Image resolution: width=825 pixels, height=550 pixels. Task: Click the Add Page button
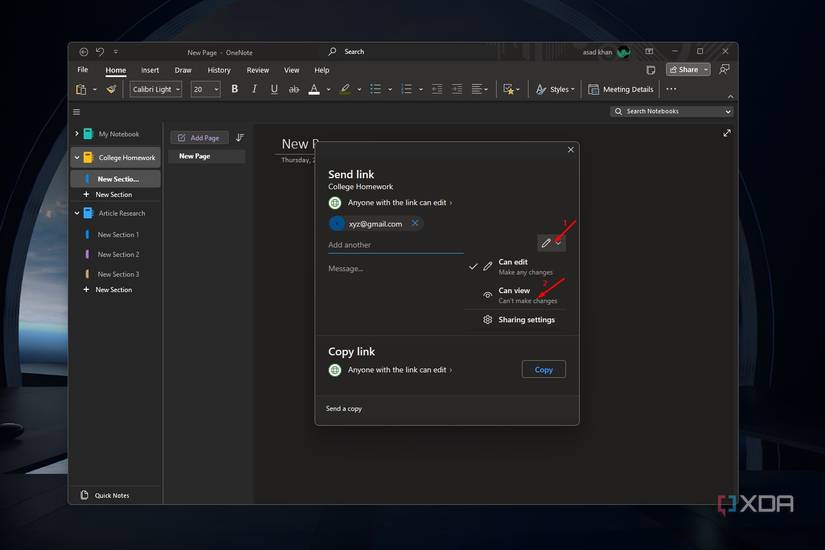coord(199,138)
